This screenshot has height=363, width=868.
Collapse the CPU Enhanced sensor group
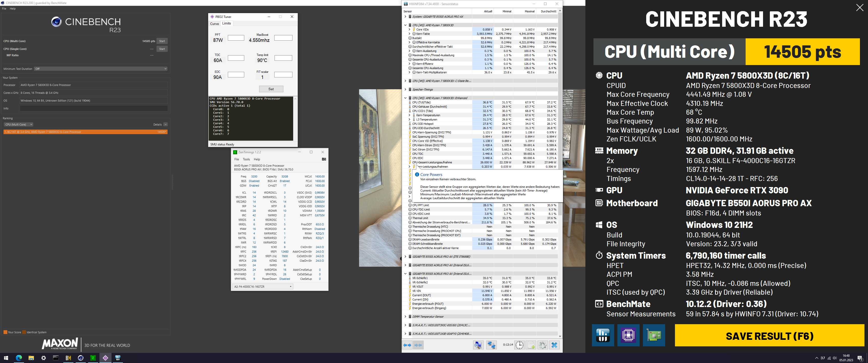(405, 98)
